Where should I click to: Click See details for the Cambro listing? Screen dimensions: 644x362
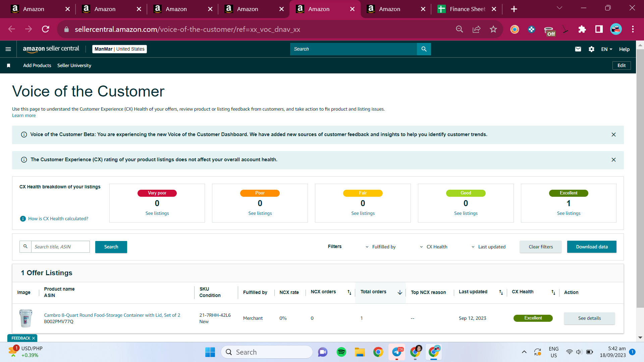tap(589, 318)
